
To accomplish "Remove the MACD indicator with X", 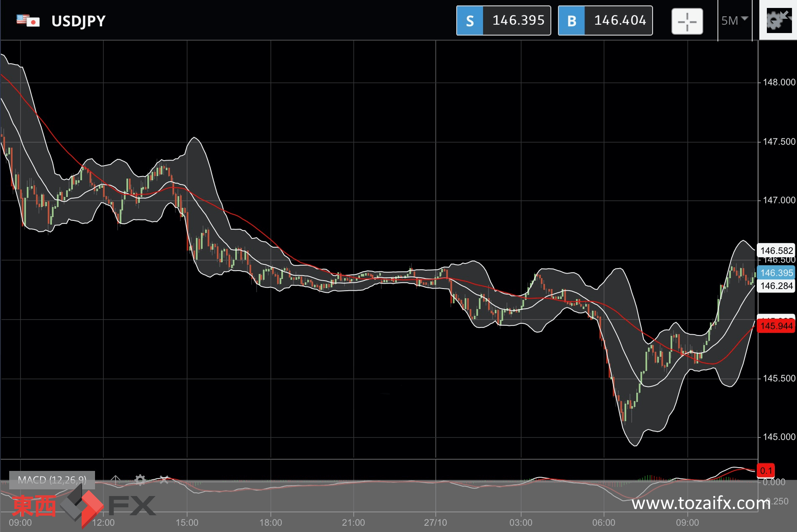I will click(164, 479).
